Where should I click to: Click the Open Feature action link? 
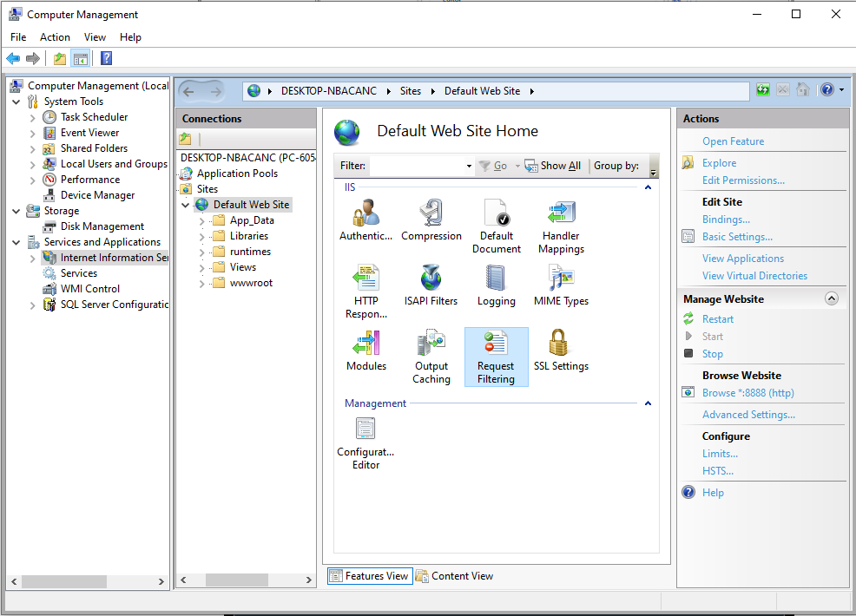[734, 141]
